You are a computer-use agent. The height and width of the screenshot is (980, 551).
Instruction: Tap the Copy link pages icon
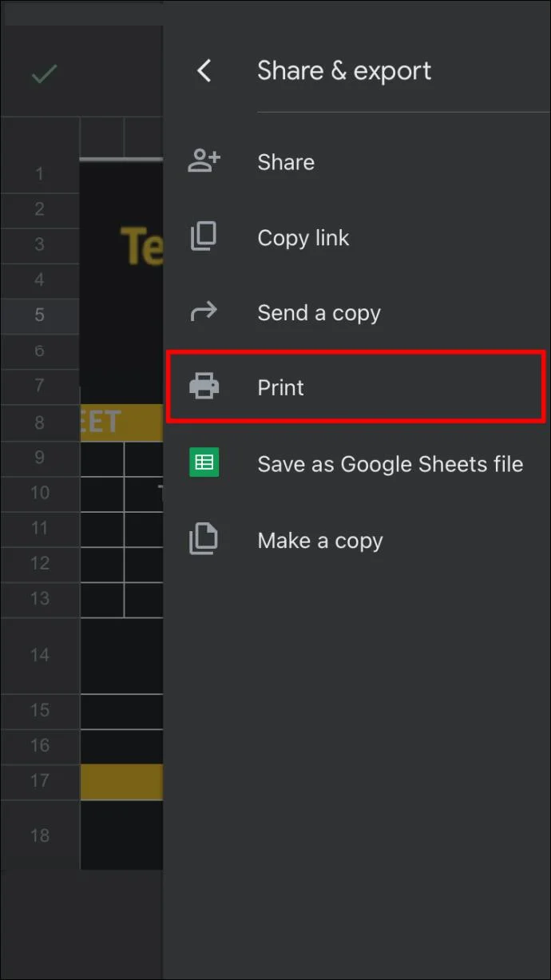204,237
